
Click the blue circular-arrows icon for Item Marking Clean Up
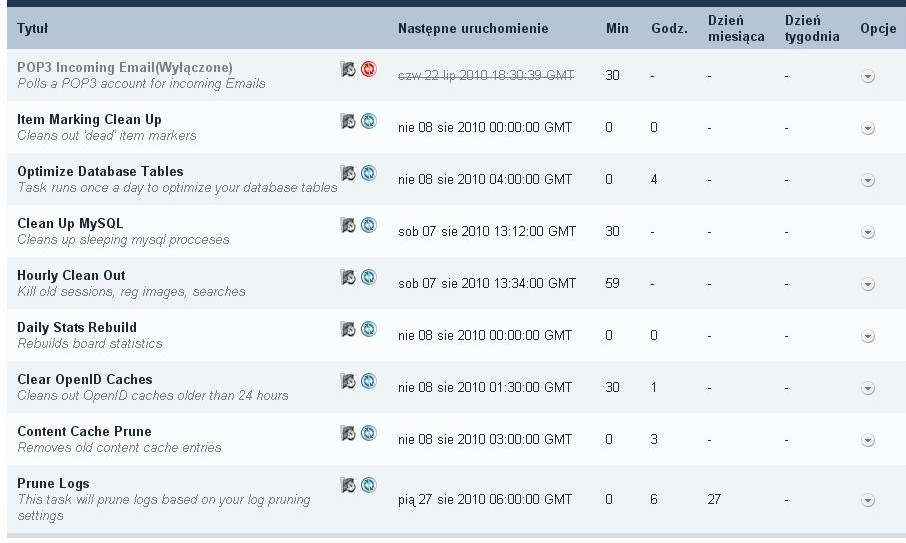(x=368, y=121)
